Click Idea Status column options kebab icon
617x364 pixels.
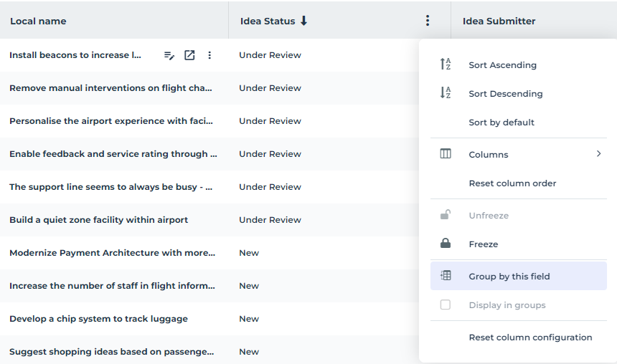(x=428, y=21)
